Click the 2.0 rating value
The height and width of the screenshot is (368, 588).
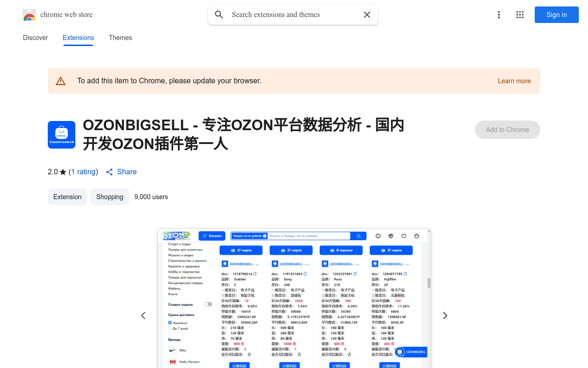tap(53, 172)
